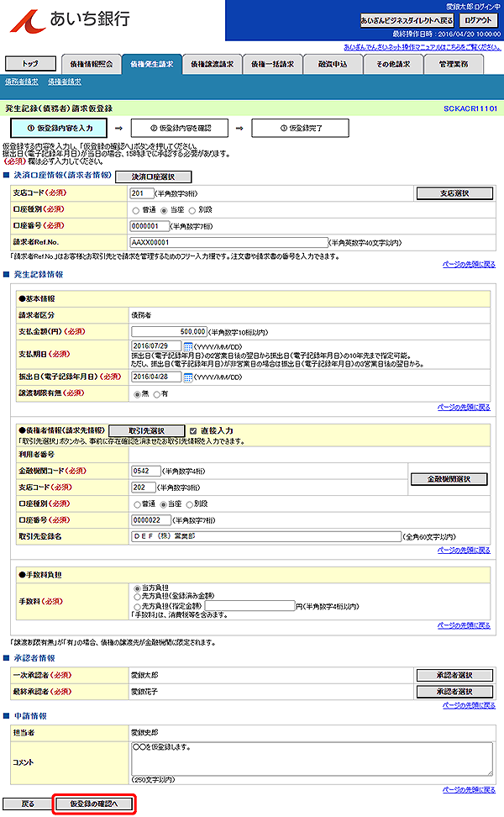Open the 管理業務 tab
The height and width of the screenshot is (817, 504).
454,64
